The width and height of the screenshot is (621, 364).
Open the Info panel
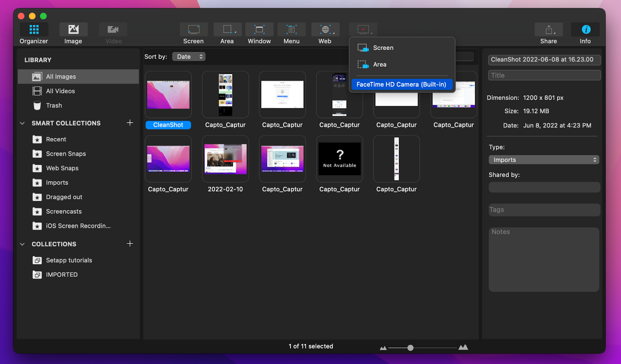click(x=585, y=32)
